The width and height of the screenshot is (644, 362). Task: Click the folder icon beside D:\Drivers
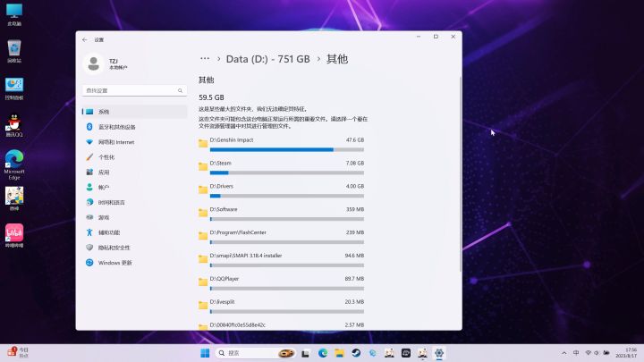(203, 189)
